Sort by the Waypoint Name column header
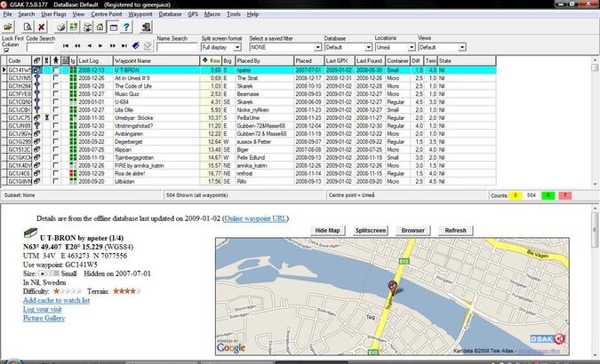 coord(156,60)
